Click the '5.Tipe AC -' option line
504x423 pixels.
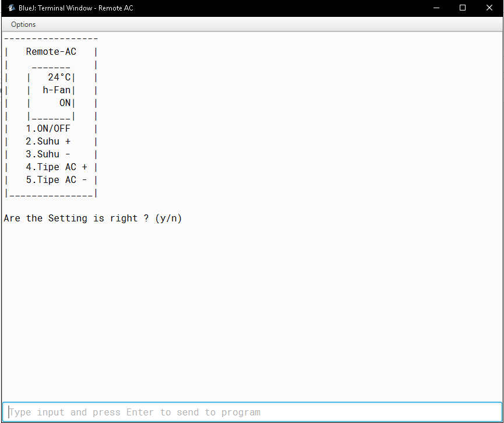tap(57, 180)
